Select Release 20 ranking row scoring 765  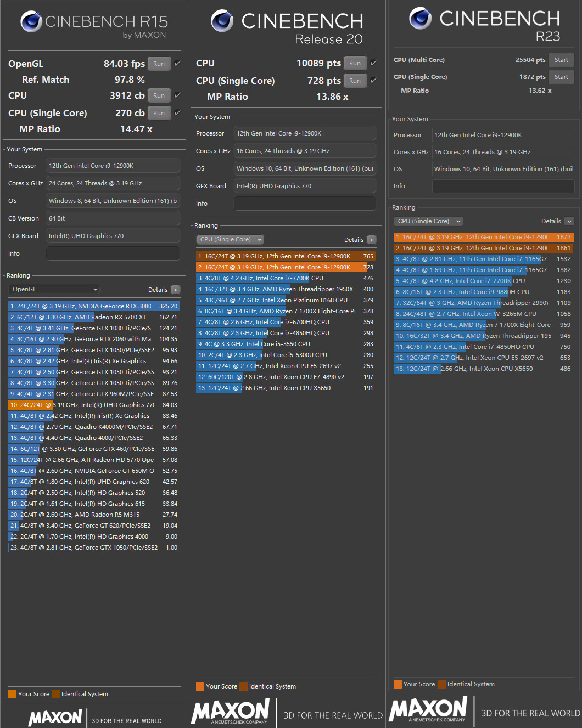pos(286,256)
